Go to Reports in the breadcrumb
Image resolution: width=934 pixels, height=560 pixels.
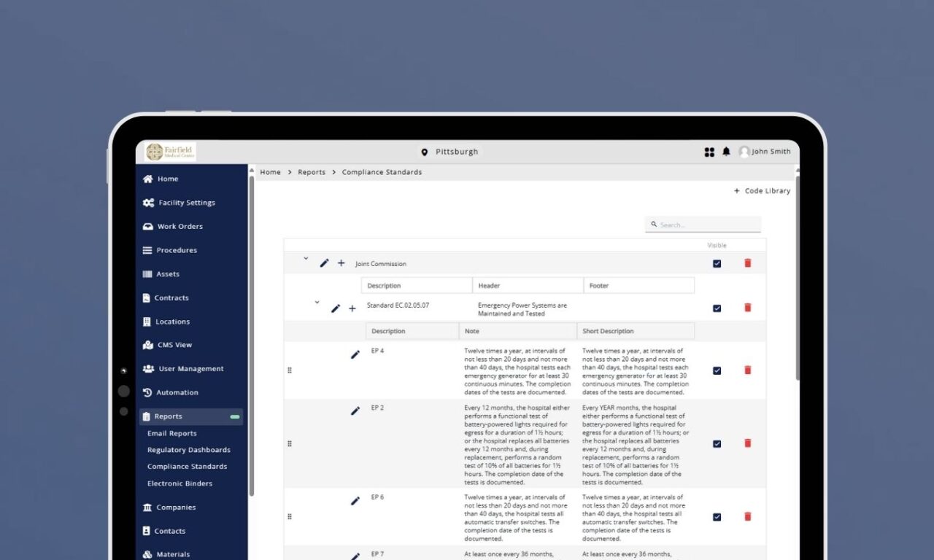(x=312, y=172)
